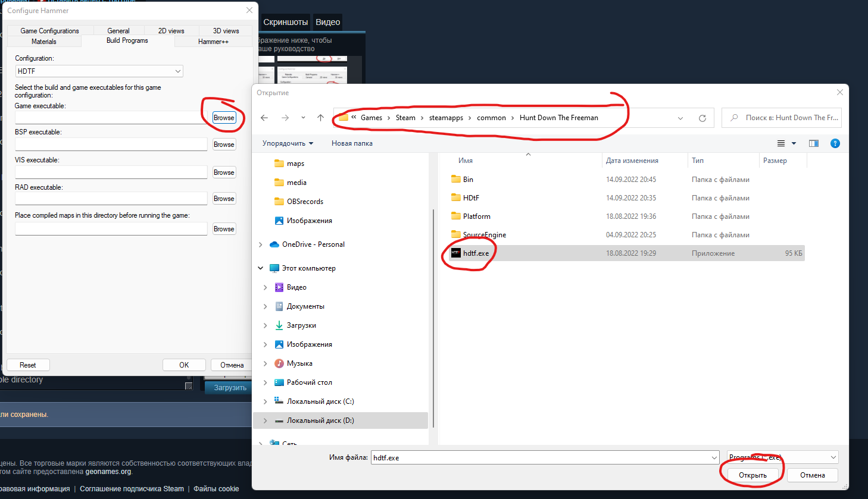Switch to the General tab in Hammer
The width and height of the screenshot is (868, 499).
118,31
